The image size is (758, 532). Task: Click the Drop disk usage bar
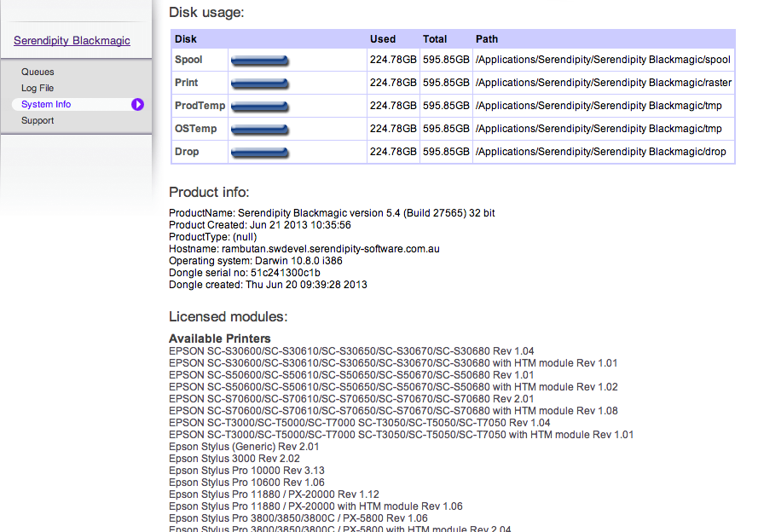260,153
